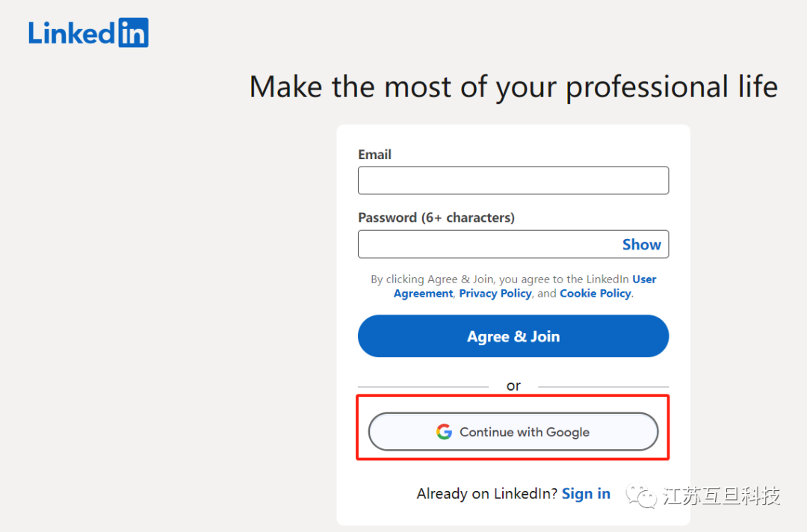Toggle Show to reveal the password
Image resolution: width=807 pixels, height=532 pixels.
[x=641, y=244]
